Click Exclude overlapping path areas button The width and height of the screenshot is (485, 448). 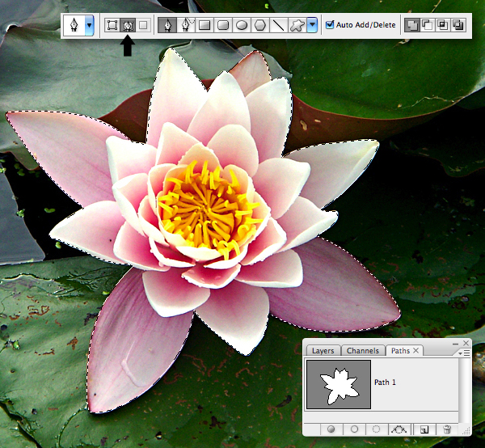(458, 25)
